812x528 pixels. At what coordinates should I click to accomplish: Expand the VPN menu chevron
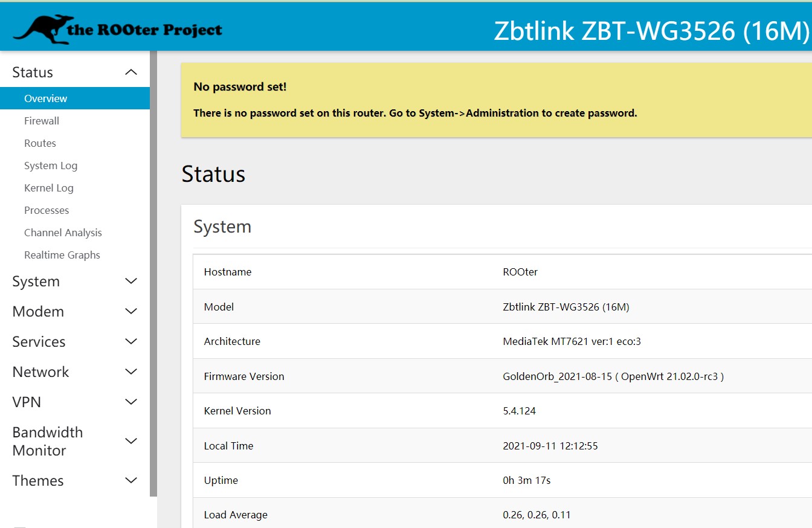point(131,402)
